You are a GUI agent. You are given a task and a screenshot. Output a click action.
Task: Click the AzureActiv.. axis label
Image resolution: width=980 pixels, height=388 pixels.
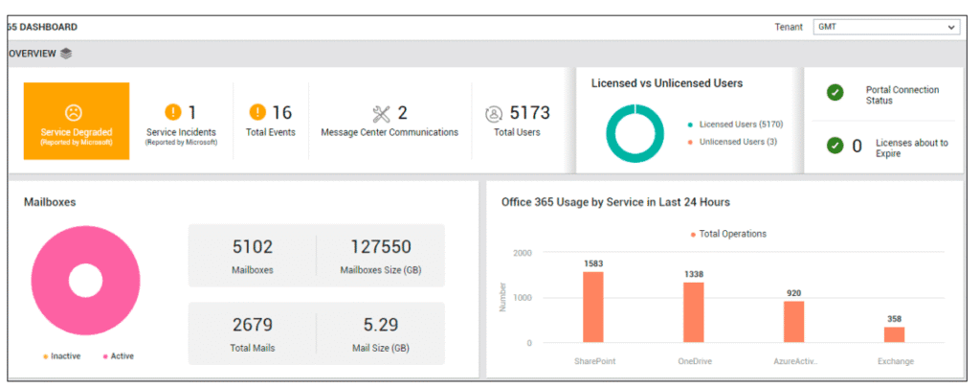(794, 362)
